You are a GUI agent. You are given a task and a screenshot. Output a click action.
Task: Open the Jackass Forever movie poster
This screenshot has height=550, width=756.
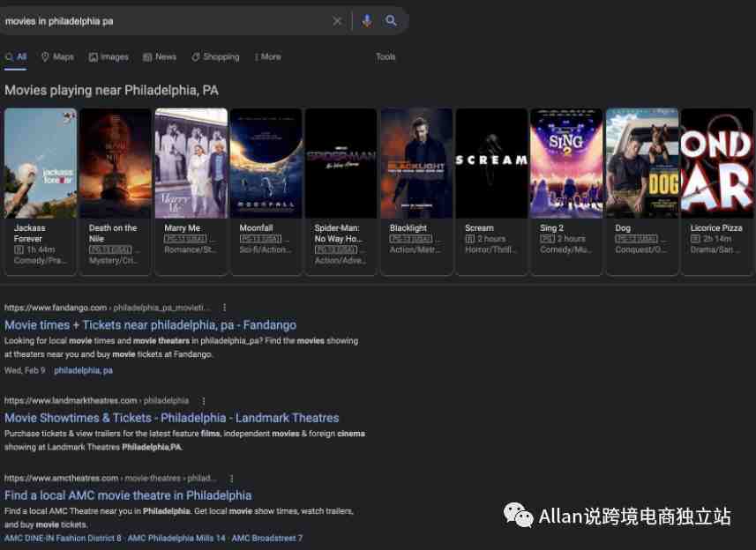click(41, 163)
